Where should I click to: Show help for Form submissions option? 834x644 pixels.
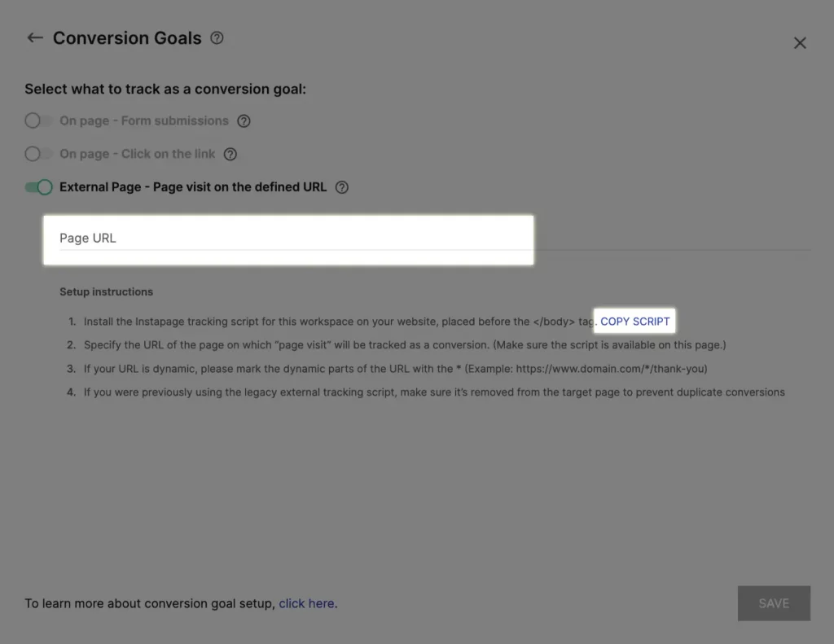coord(244,121)
